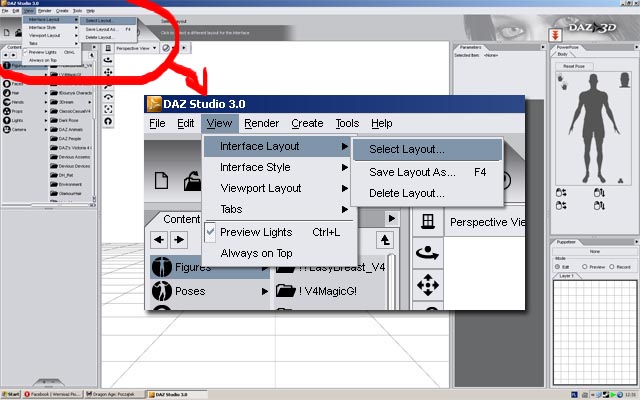640x400 pixels.
Task: Toggle Preview Lights checkbox in enlarged inset menu
Action: [210, 232]
